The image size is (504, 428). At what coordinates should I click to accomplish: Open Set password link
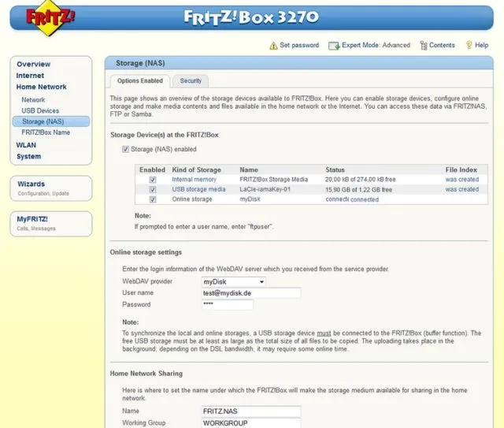(299, 45)
